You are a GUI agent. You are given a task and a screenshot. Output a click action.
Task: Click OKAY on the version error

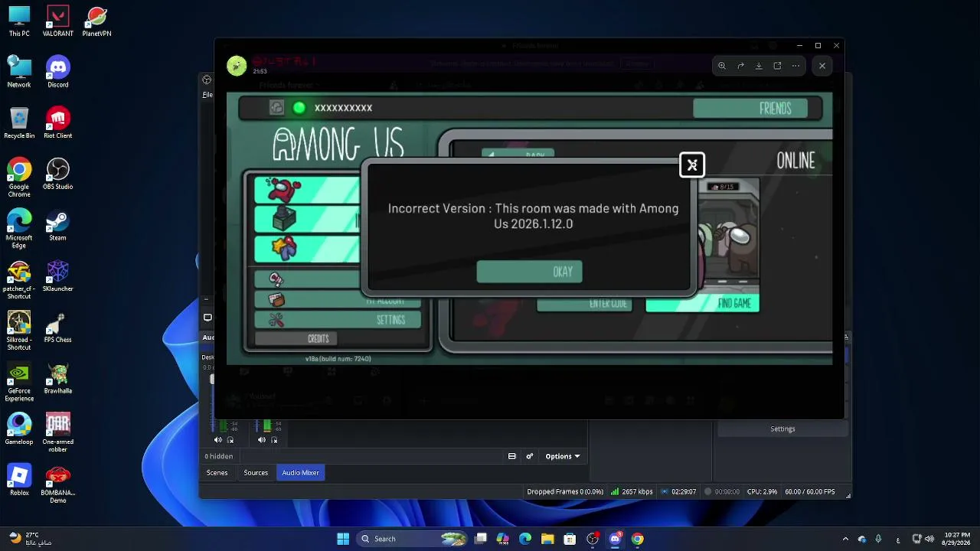point(529,272)
